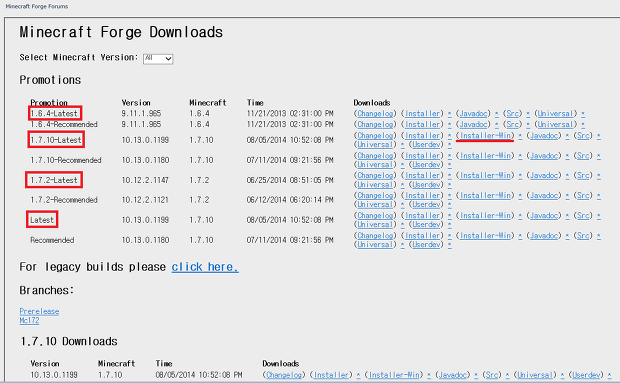Download Installer-Win in the Recommended promotion row
This screenshot has width=620, height=383.
tap(485, 236)
